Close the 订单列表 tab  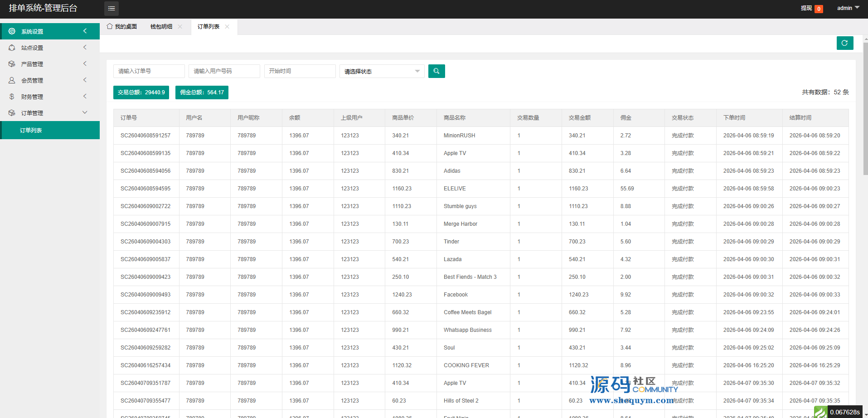point(227,27)
